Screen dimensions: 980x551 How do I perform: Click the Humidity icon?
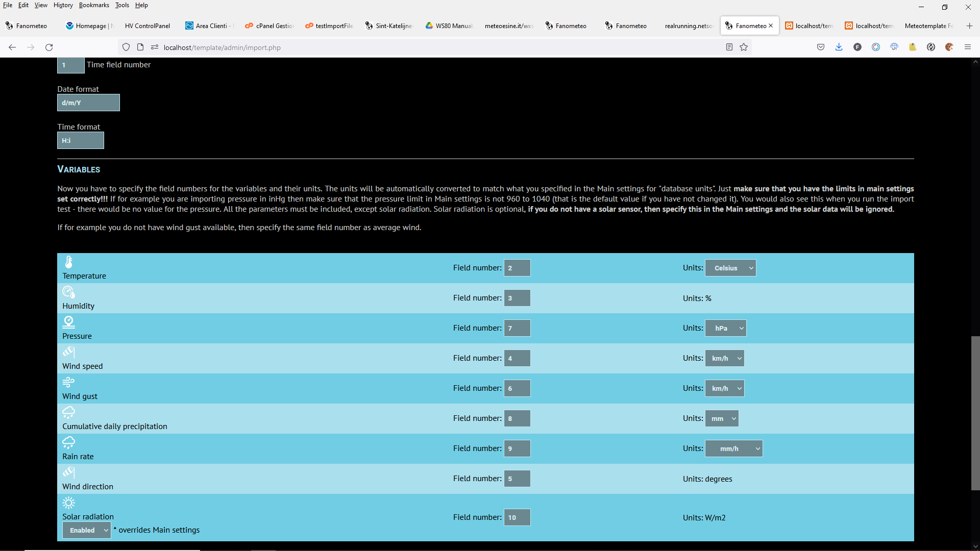tap(69, 292)
